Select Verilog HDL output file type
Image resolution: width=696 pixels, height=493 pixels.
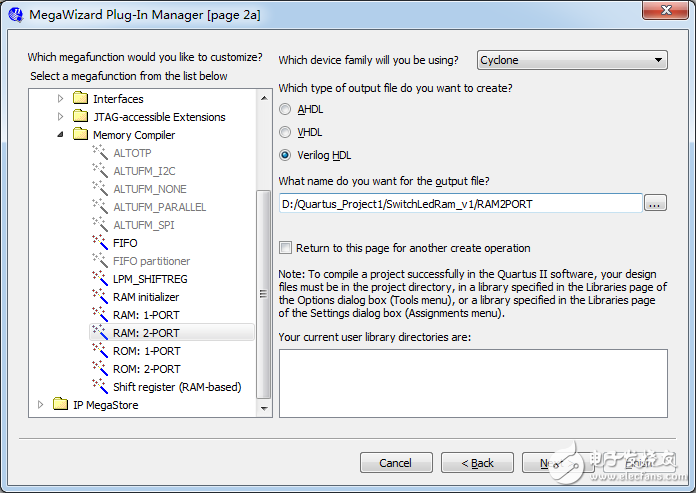click(x=285, y=155)
